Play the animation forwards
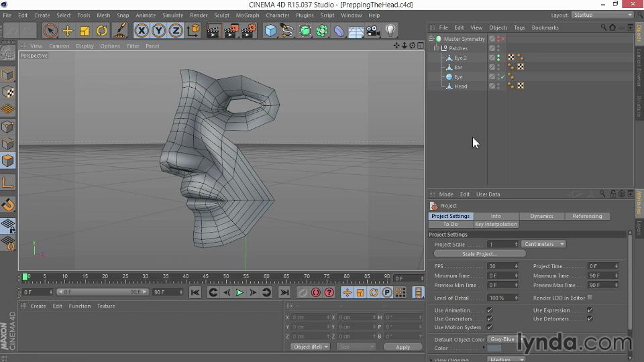Viewport: 644px width, 362px height. pos(239,293)
